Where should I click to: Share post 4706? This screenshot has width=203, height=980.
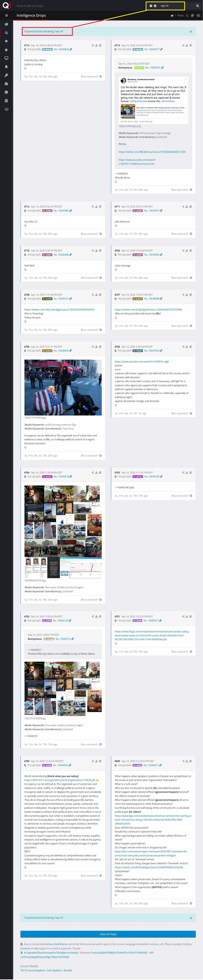click(93, 347)
